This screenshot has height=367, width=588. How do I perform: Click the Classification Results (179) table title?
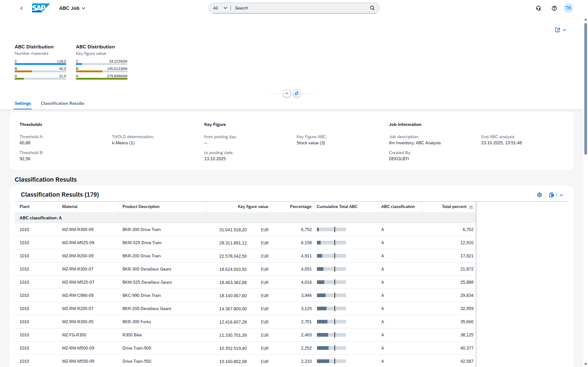60,195
